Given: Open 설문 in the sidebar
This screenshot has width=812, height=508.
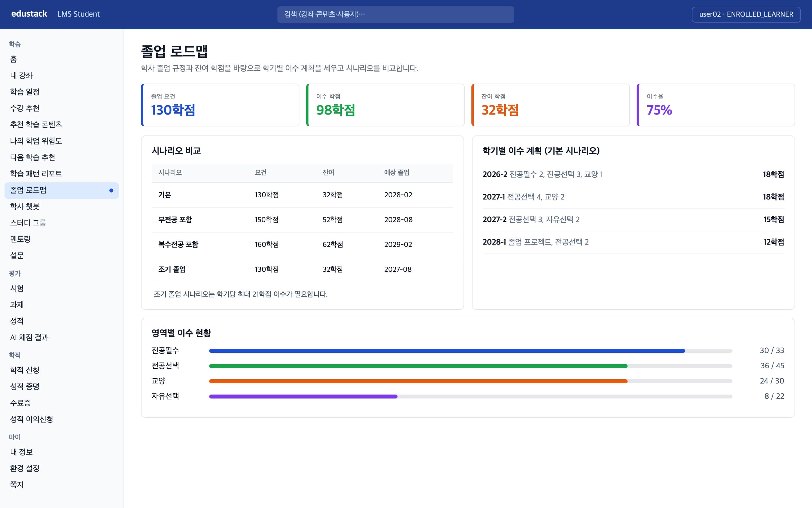Looking at the screenshot, I should pos(62,256).
